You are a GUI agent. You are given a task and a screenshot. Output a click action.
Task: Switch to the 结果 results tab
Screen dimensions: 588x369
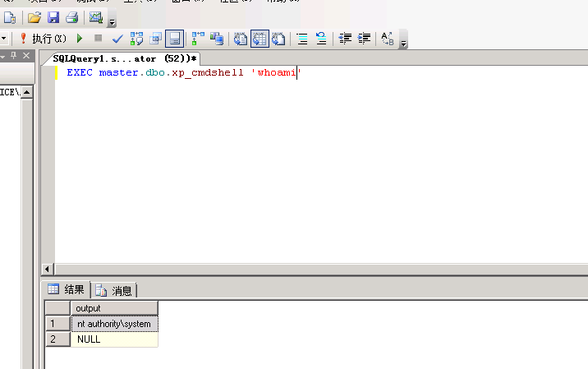pos(67,289)
